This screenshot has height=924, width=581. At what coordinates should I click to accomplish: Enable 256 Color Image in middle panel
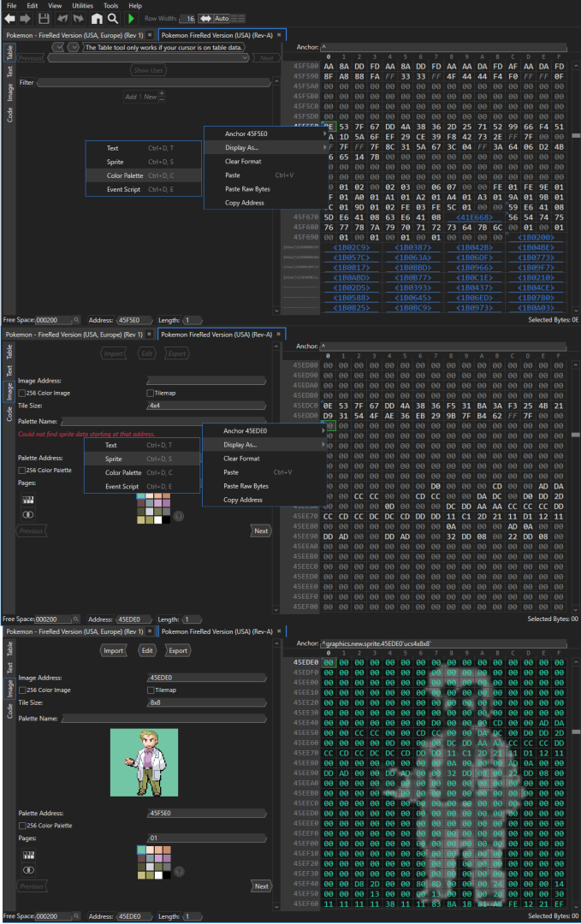pos(21,393)
